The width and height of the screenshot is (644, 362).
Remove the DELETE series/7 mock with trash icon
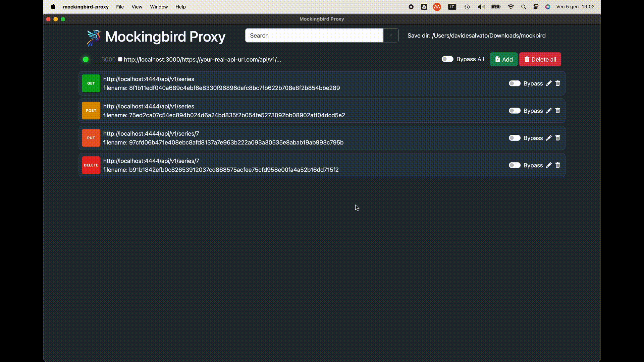point(558,165)
